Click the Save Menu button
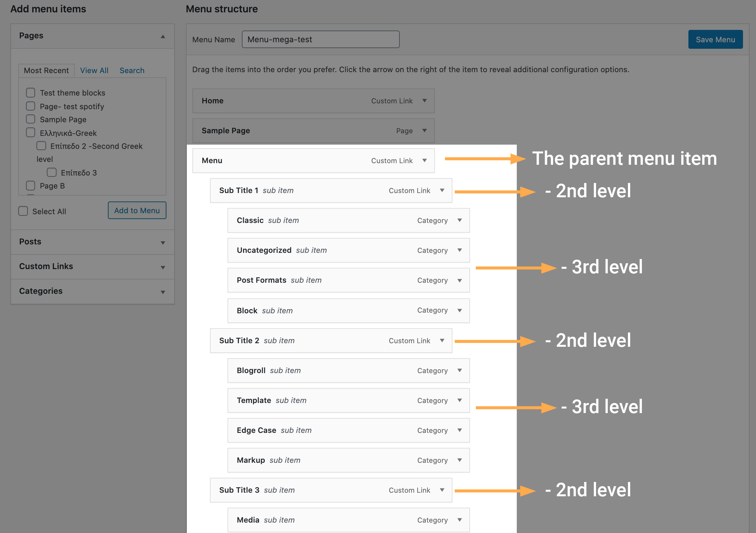This screenshot has height=533, width=756. (x=715, y=39)
